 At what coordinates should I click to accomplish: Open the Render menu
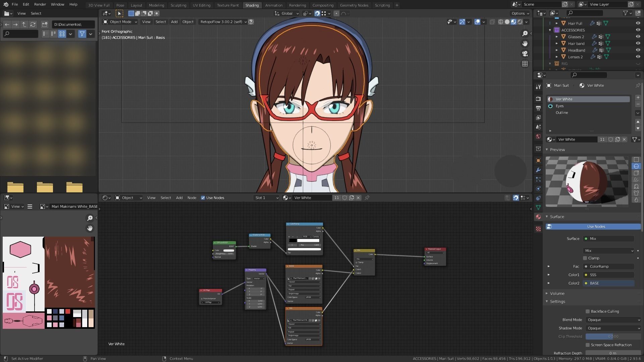40,4
